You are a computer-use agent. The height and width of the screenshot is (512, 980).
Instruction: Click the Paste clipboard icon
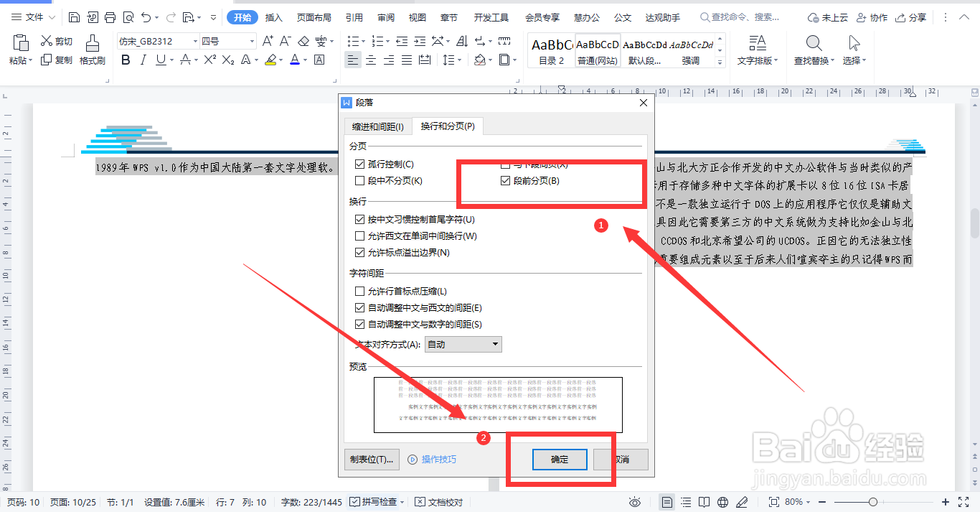(19, 44)
